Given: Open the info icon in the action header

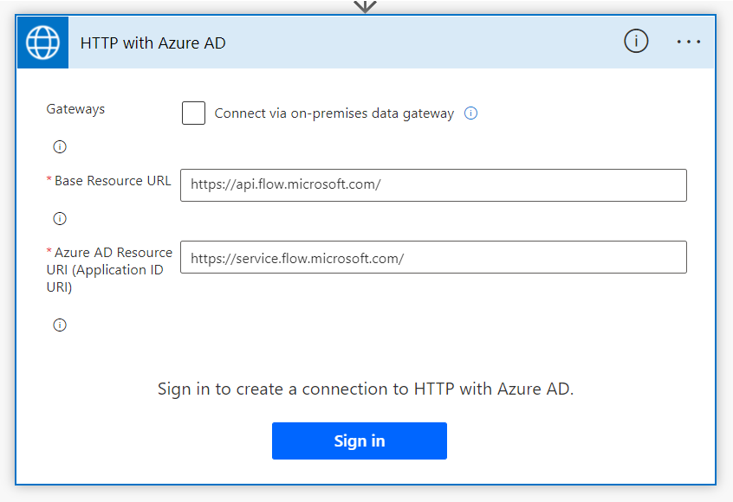Looking at the screenshot, I should click(636, 41).
